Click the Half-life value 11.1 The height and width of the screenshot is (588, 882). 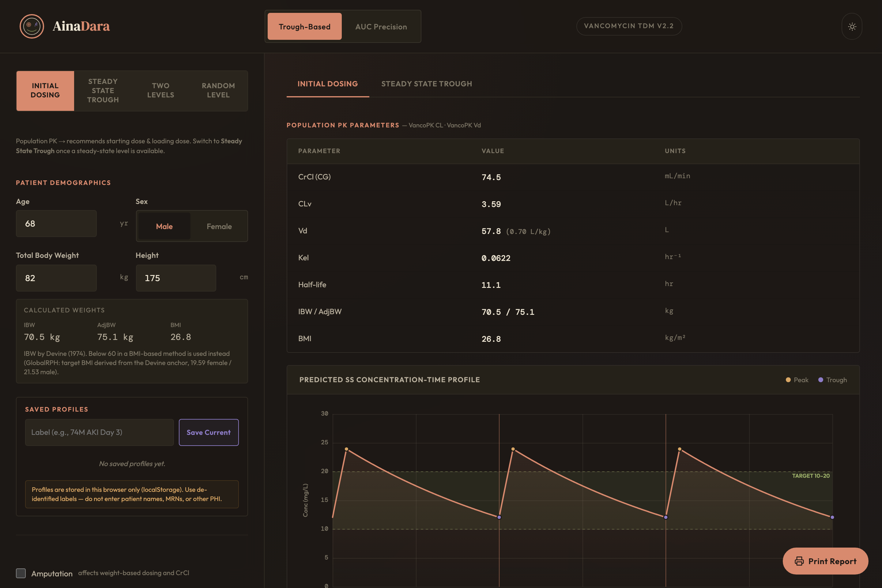point(491,285)
